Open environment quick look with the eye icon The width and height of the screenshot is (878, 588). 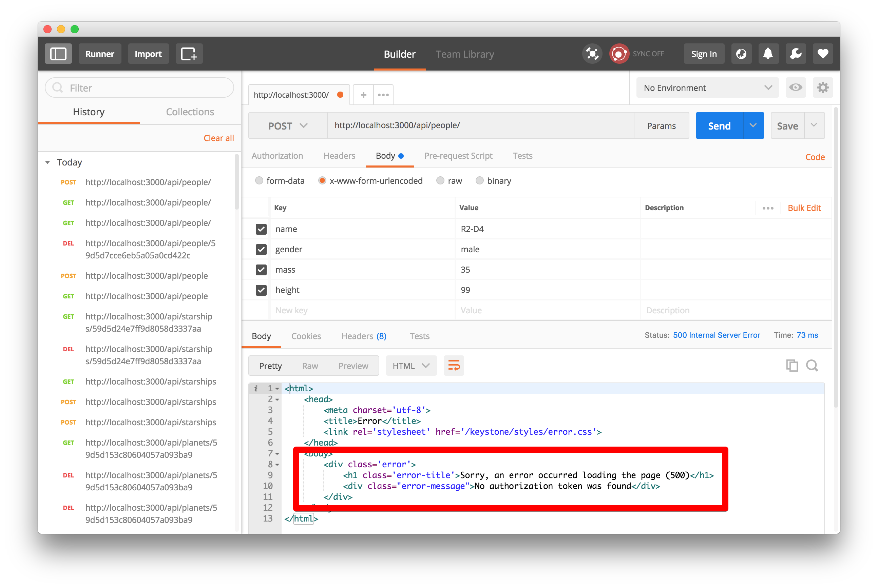pyautogui.click(x=796, y=88)
